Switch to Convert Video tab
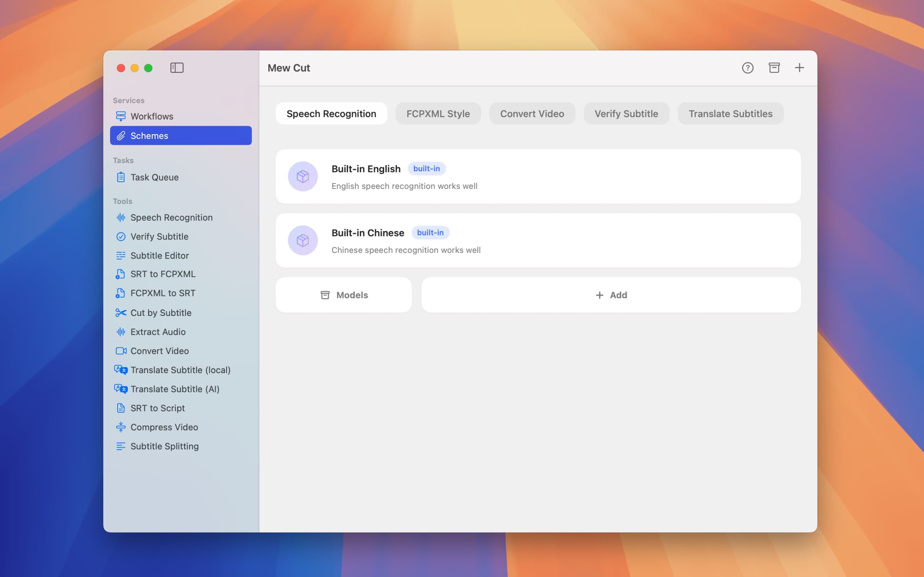This screenshot has width=924, height=577. click(532, 114)
